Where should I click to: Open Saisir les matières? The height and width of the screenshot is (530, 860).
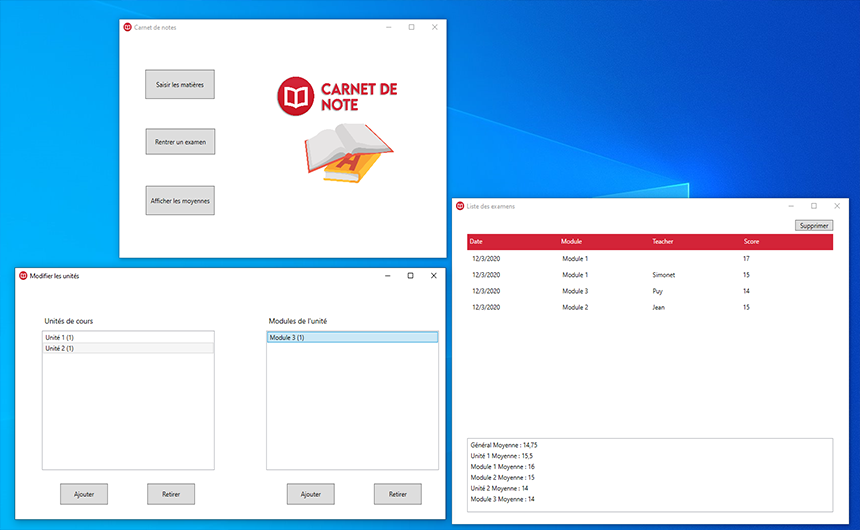coord(180,85)
